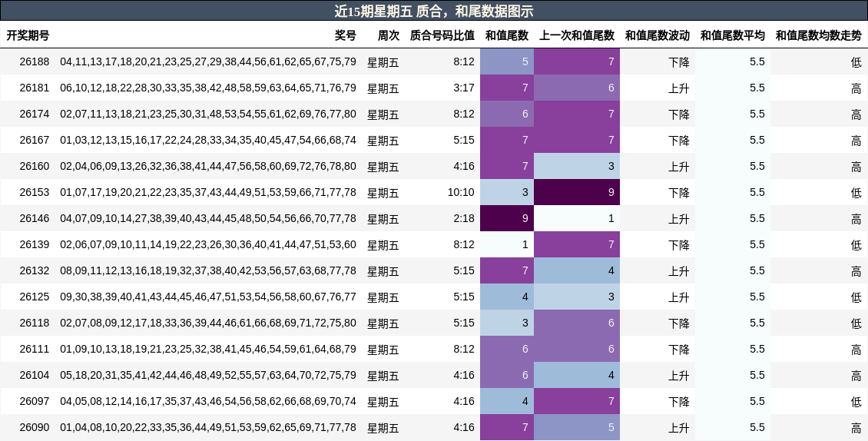Screen dimensions: 868x441
Task: Select draw number 26090
Action: 35,427
